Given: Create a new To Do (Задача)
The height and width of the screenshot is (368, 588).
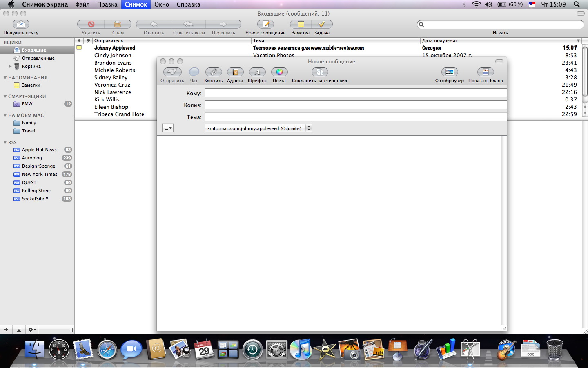Looking at the screenshot, I should pyautogui.click(x=322, y=24).
